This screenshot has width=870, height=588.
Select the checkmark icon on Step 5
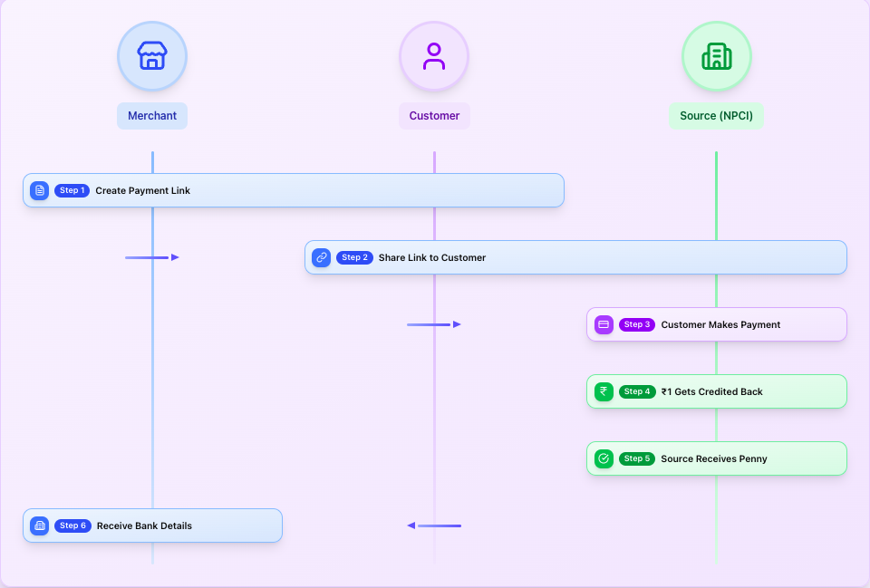tap(604, 458)
